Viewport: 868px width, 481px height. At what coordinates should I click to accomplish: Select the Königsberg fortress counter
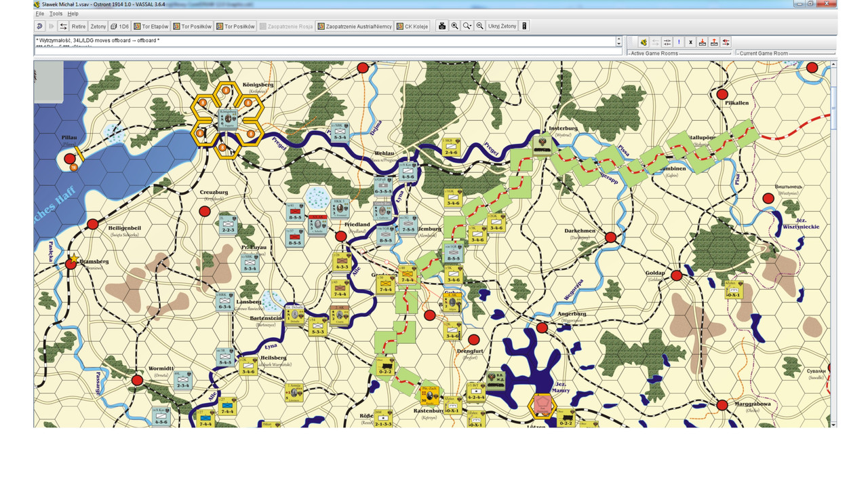click(227, 119)
